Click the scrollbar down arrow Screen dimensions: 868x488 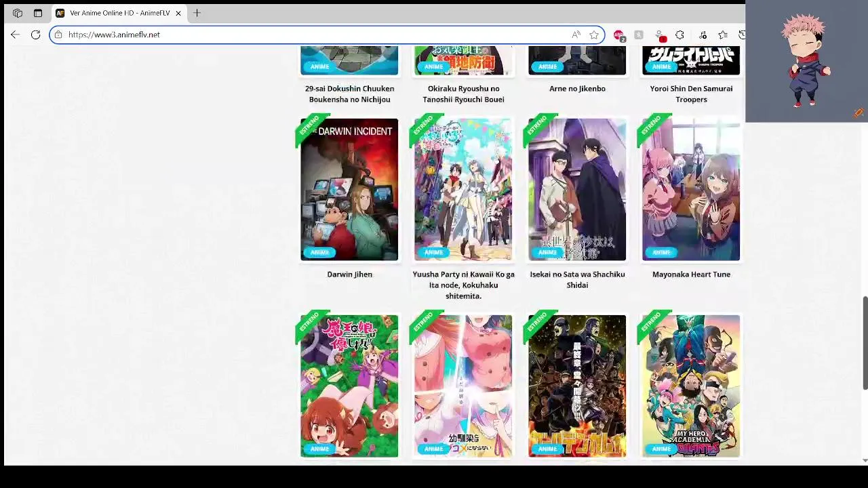tap(865, 461)
